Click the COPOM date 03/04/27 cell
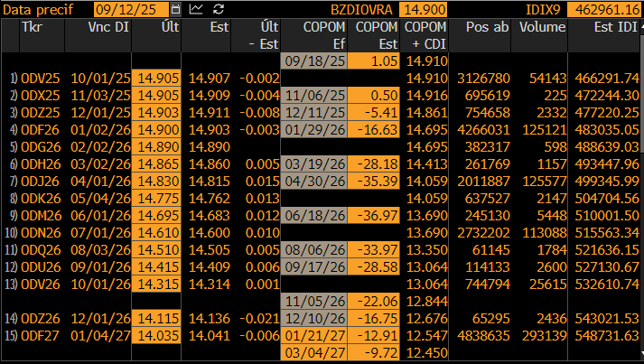644x364 pixels. (314, 352)
